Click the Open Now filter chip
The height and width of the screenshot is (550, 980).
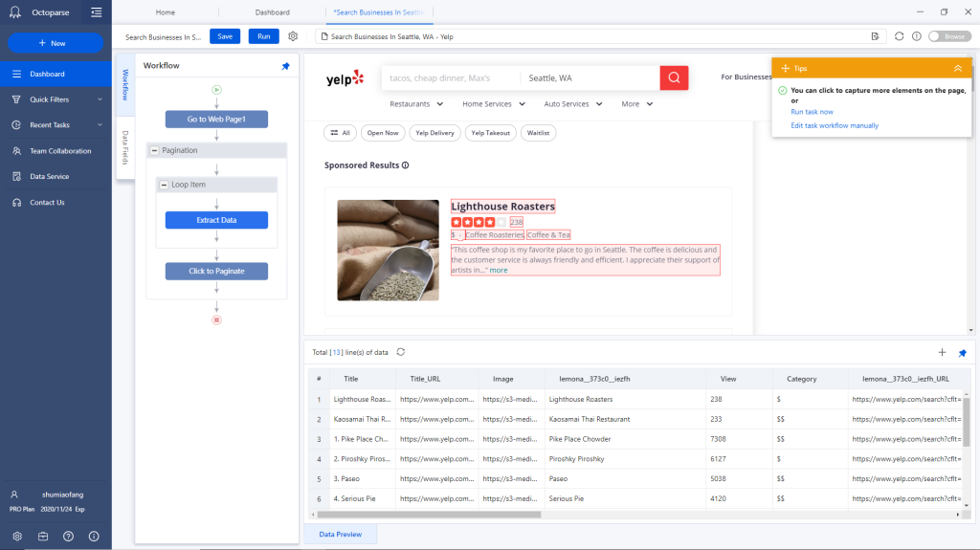pos(383,133)
